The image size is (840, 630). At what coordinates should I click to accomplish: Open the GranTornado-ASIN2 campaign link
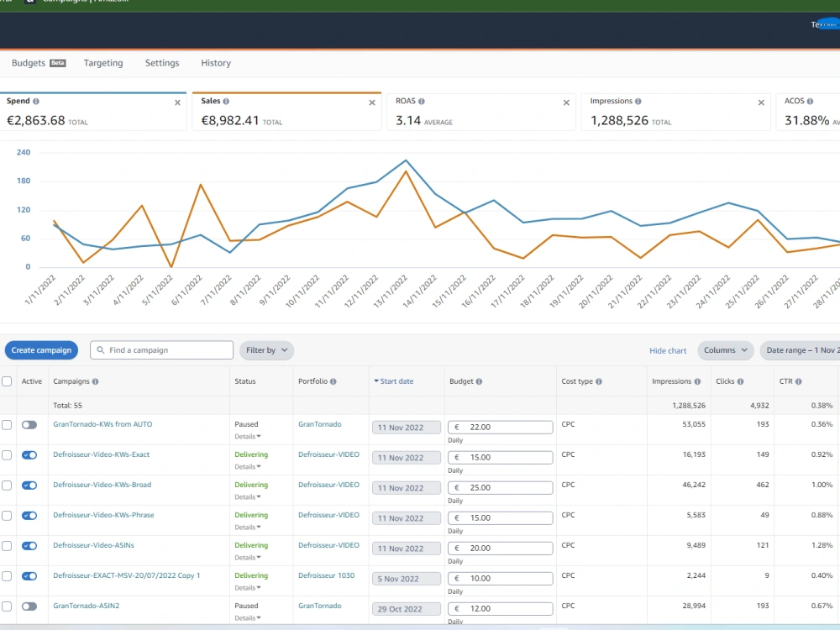(86, 606)
